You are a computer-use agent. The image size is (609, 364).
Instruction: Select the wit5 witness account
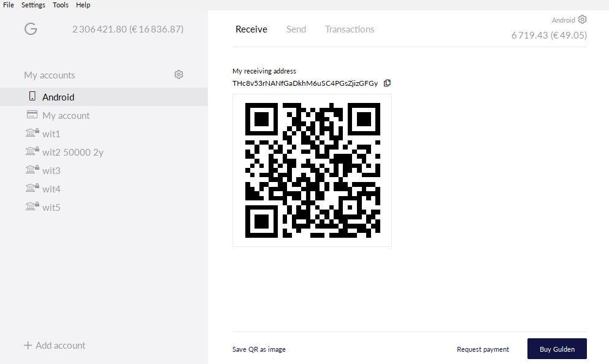52,207
